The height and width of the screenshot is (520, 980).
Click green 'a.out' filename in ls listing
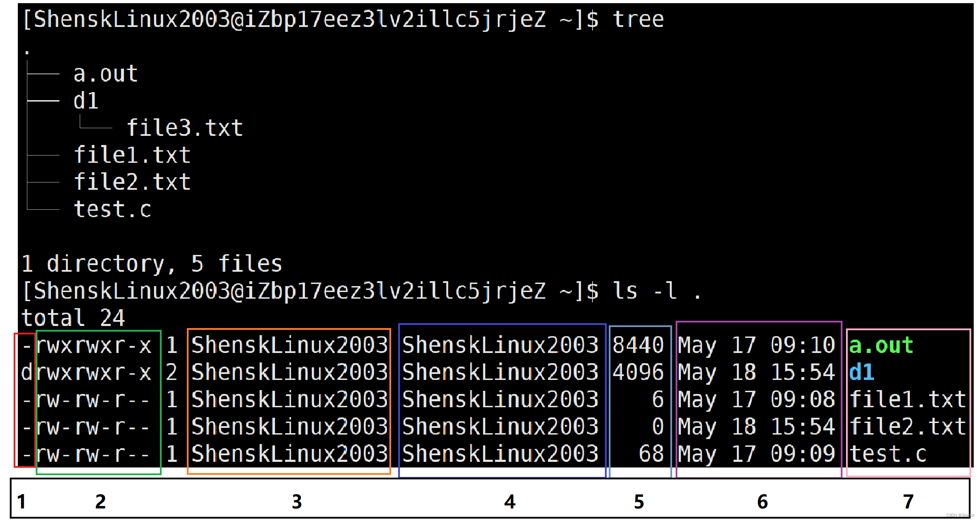tap(881, 346)
